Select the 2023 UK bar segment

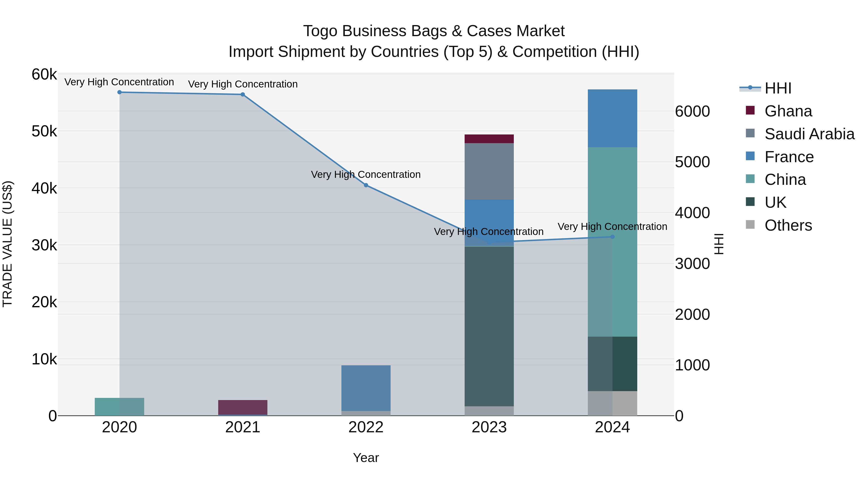pyautogui.click(x=489, y=327)
